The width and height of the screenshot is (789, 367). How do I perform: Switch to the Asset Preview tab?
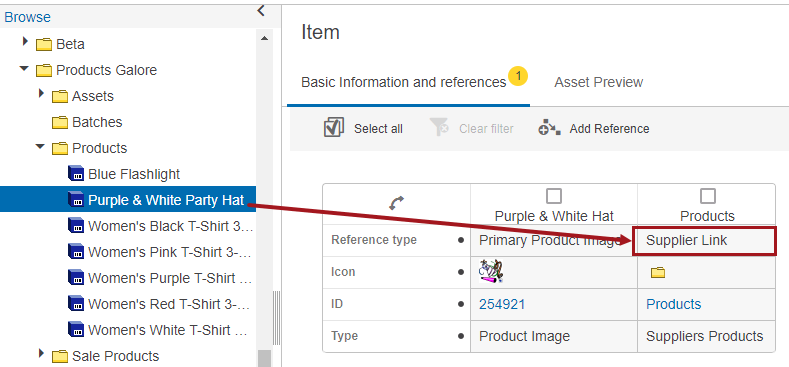click(598, 82)
